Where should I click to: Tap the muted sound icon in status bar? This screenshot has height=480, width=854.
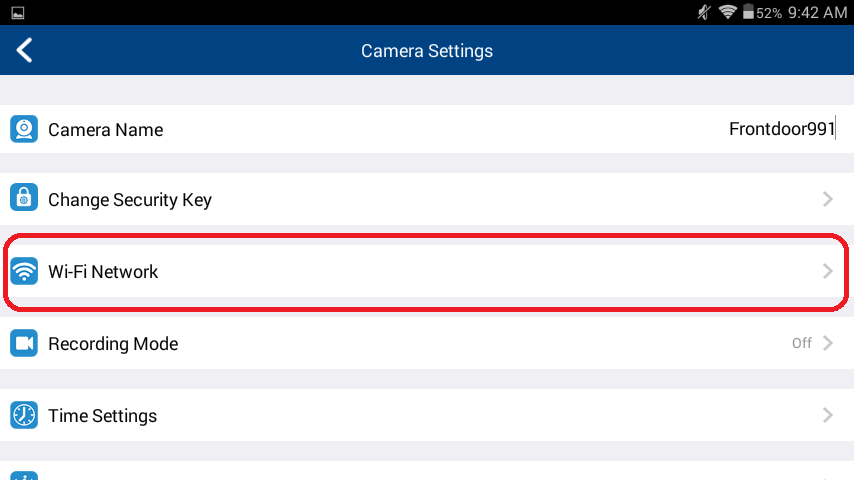[x=706, y=13]
